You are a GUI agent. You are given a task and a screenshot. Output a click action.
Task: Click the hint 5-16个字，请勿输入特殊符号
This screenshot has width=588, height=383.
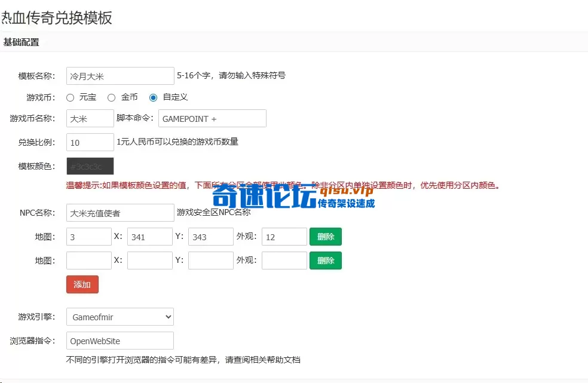[231, 75]
